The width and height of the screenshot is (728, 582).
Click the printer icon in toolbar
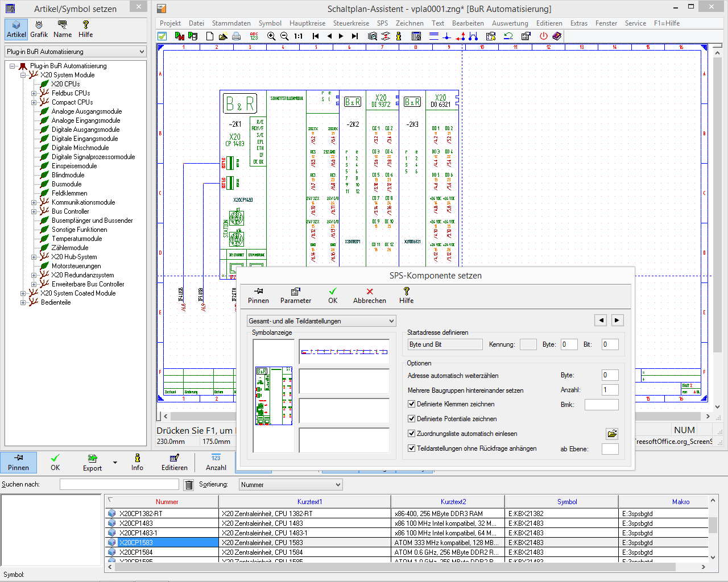click(x=236, y=36)
